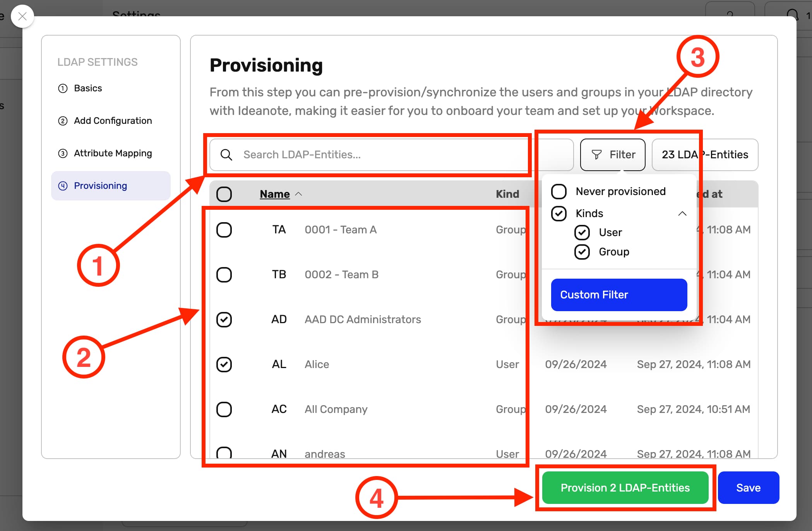Collapse the Kinds filter section chevron
Image resolution: width=812 pixels, height=531 pixels.
[x=682, y=214]
